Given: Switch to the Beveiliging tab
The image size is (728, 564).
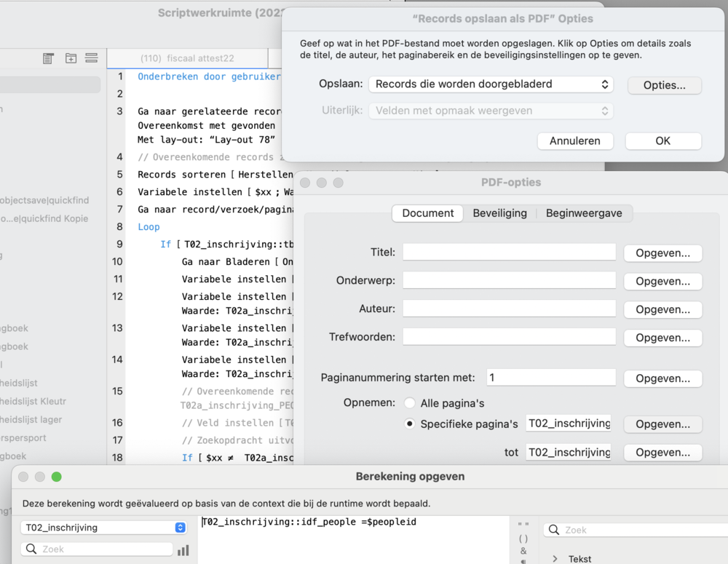Looking at the screenshot, I should tap(499, 214).
